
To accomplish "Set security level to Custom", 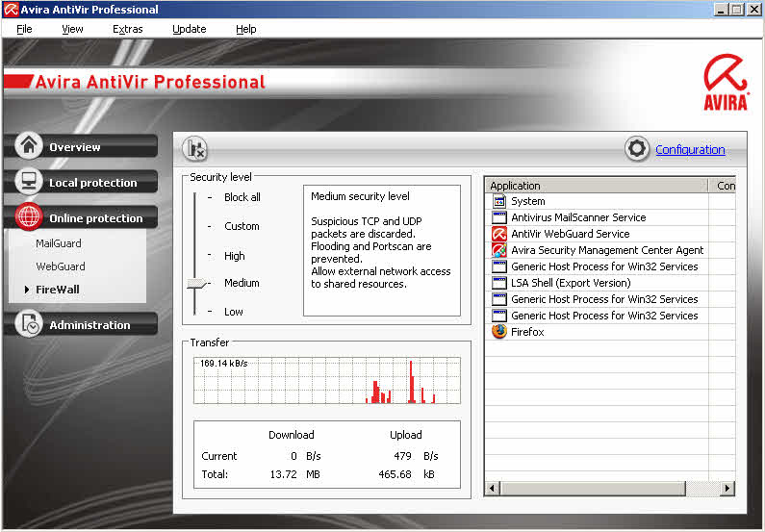I will click(x=242, y=226).
